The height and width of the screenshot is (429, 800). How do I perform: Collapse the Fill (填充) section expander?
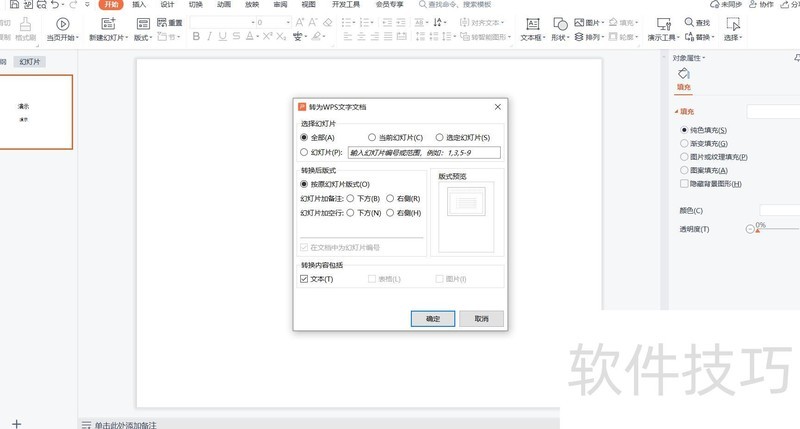[x=677, y=111]
